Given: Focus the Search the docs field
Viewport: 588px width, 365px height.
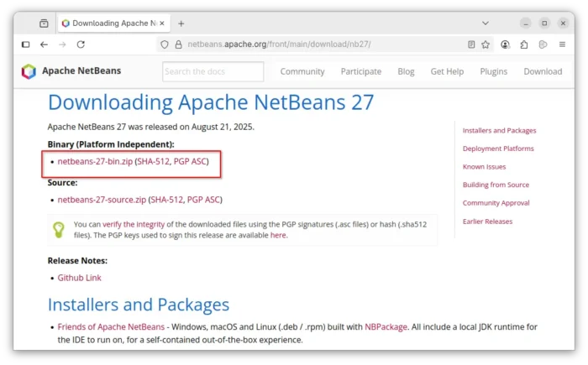Looking at the screenshot, I should (213, 71).
